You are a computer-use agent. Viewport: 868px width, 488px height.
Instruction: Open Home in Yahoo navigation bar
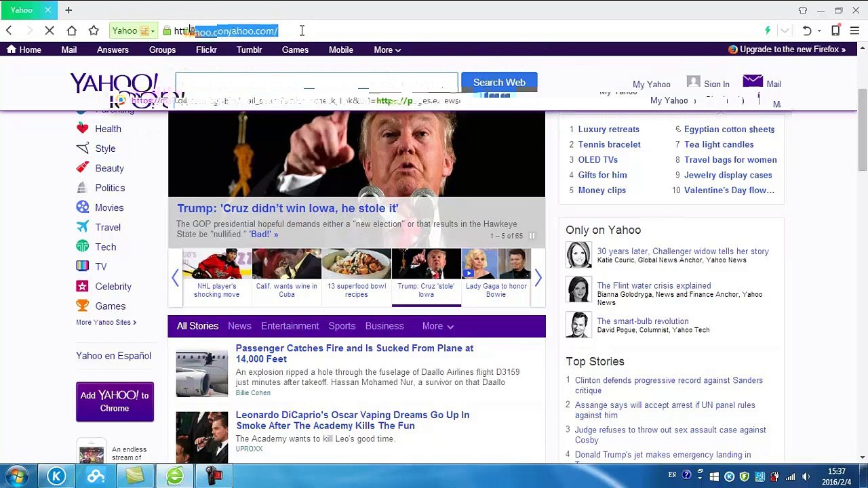pyautogui.click(x=24, y=49)
